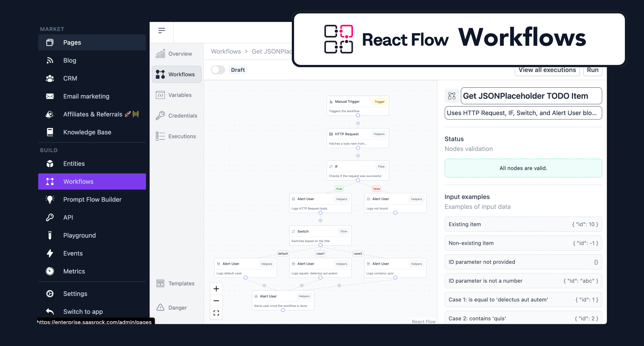Click the hamburger menu icon
This screenshot has width=644, height=346.
click(162, 30)
